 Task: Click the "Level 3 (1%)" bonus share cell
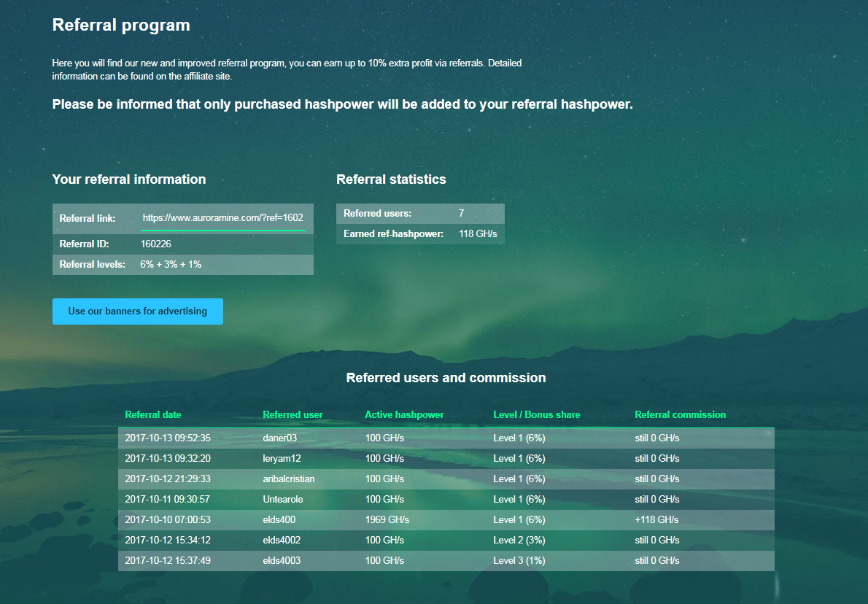coord(519,561)
